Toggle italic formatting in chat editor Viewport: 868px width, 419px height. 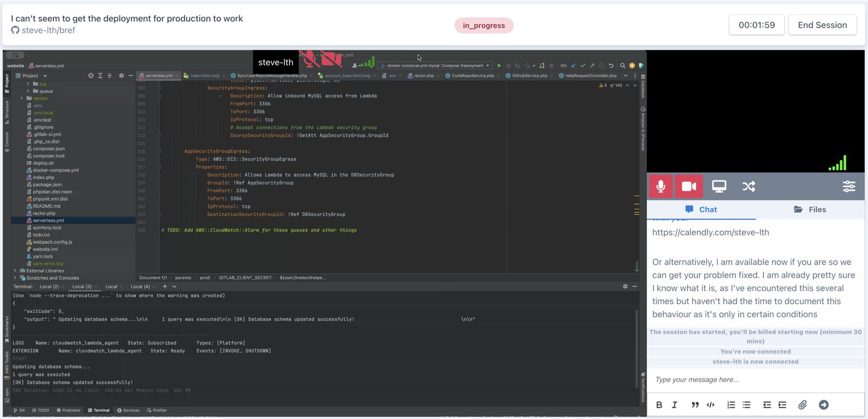pyautogui.click(x=675, y=405)
